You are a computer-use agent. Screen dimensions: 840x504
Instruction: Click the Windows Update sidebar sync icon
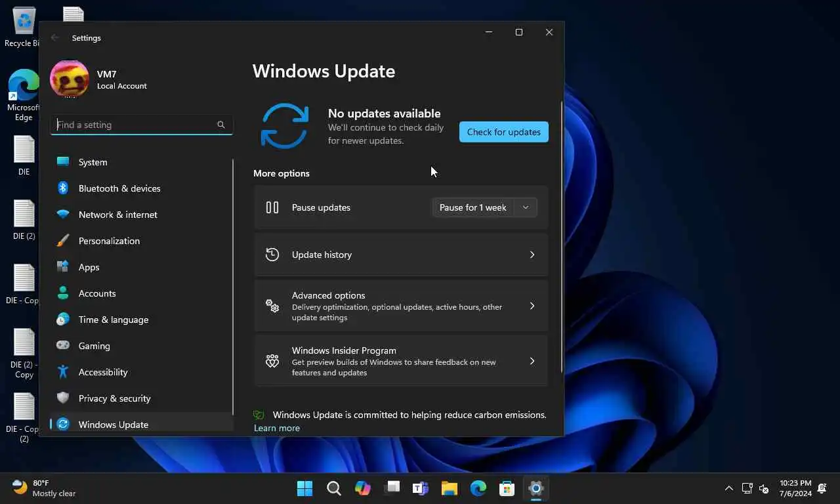pyautogui.click(x=63, y=424)
